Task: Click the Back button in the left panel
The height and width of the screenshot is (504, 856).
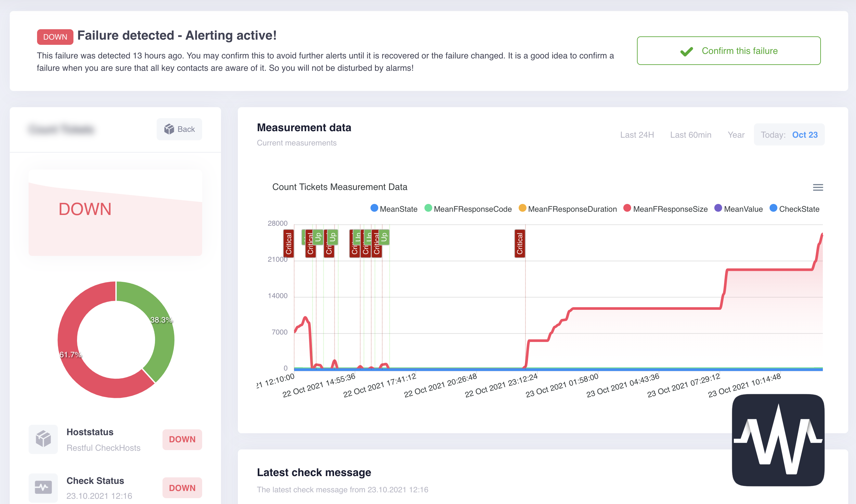Action: (179, 129)
